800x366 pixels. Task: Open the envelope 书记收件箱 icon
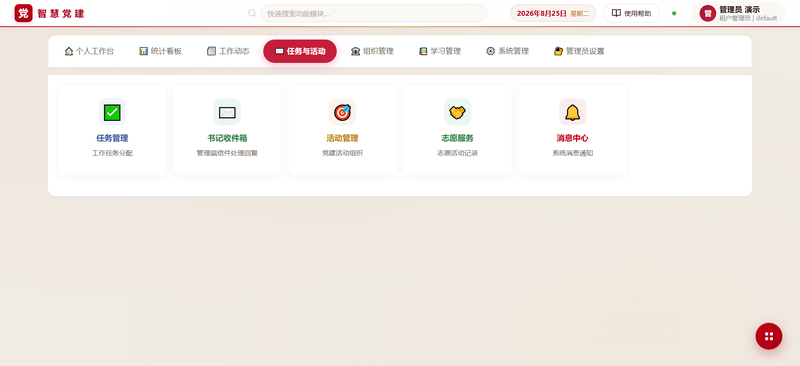click(227, 112)
